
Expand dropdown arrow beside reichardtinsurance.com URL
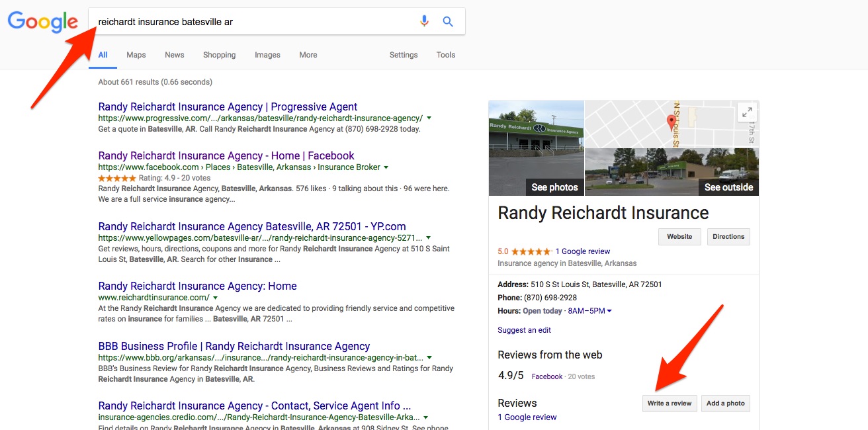[x=216, y=298]
